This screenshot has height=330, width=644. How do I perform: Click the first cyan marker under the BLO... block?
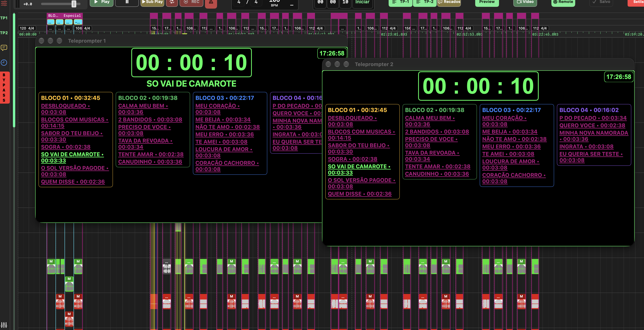(51, 22)
